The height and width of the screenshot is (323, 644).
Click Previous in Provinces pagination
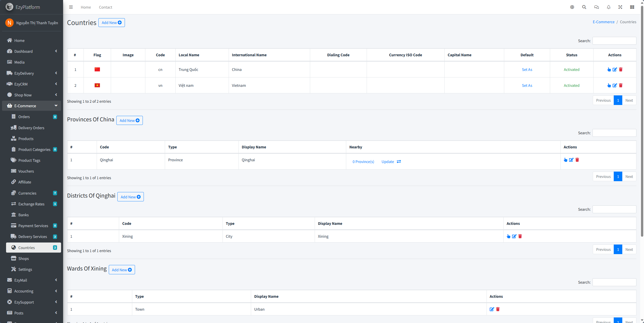coord(603,176)
